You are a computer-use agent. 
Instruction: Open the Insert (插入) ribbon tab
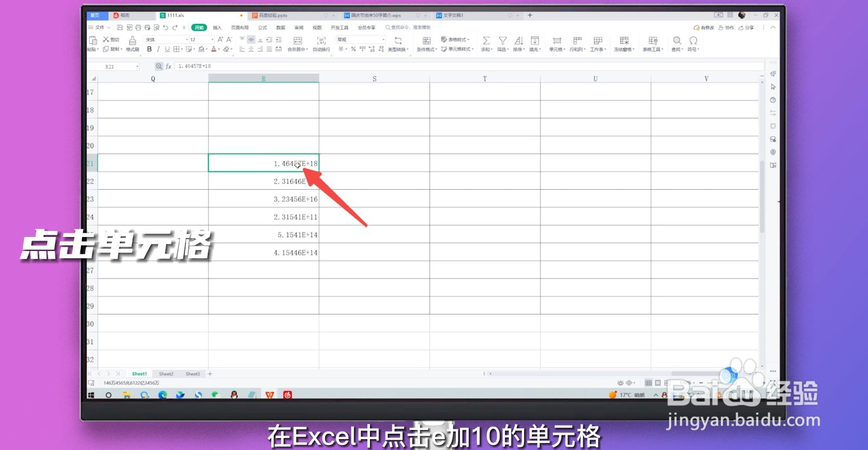[x=217, y=27]
